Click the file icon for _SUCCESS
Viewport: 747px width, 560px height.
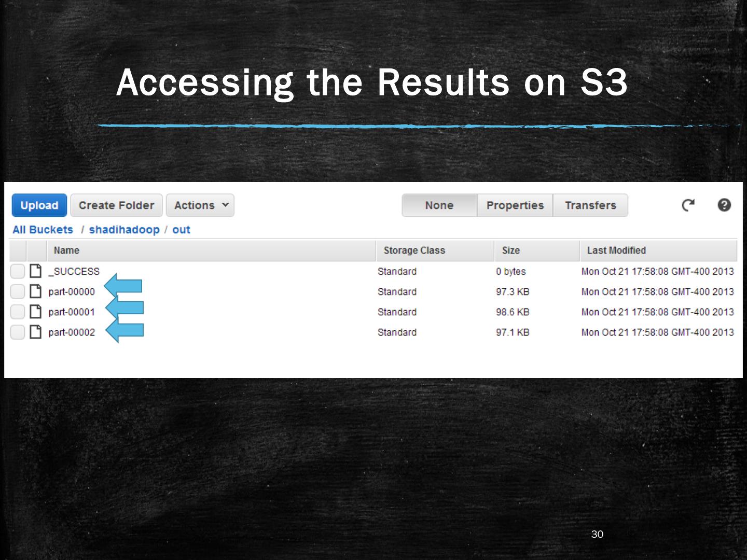pyautogui.click(x=35, y=271)
